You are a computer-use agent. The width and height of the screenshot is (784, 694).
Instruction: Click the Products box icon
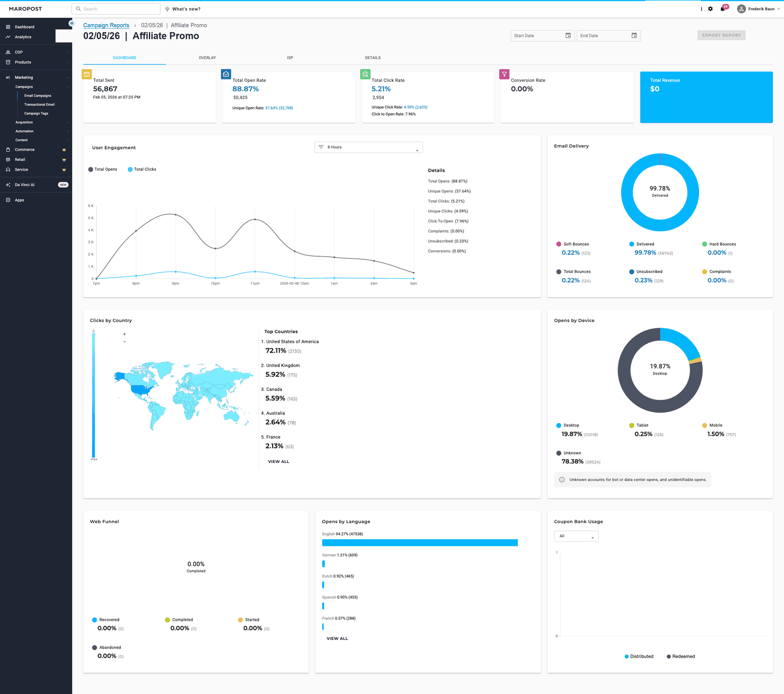(x=8, y=62)
